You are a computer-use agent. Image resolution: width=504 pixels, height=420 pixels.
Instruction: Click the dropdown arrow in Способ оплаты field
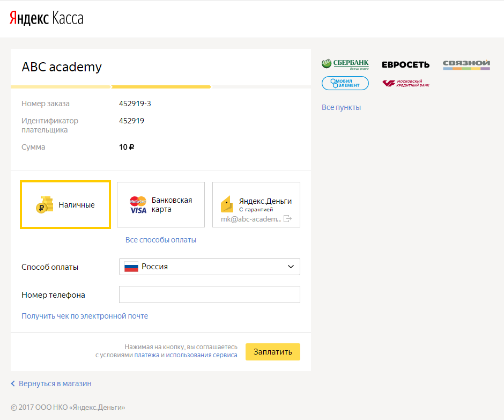tap(291, 267)
